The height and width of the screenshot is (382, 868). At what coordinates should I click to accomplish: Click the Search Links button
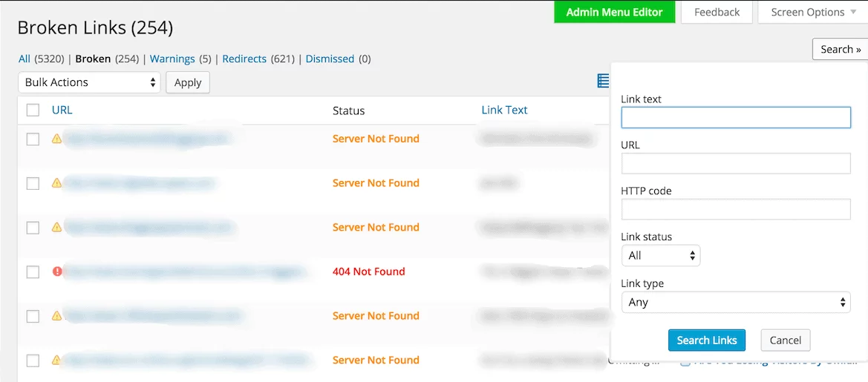(x=707, y=340)
